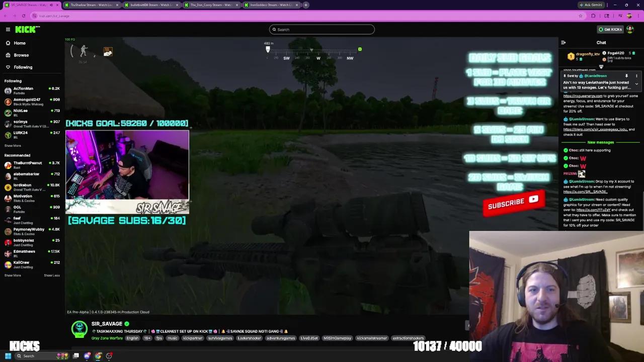Select the extractionshooters tag
Screen dimensions: 644x362
408,338
